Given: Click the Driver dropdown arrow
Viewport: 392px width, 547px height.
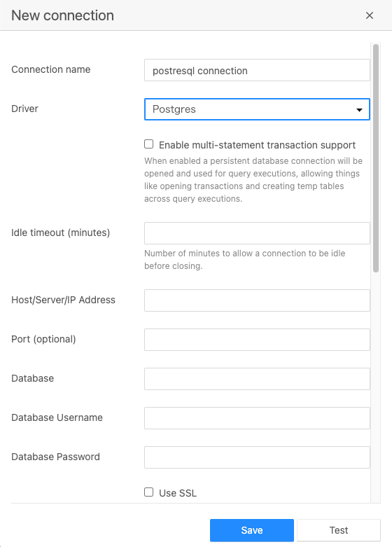Looking at the screenshot, I should [x=359, y=110].
